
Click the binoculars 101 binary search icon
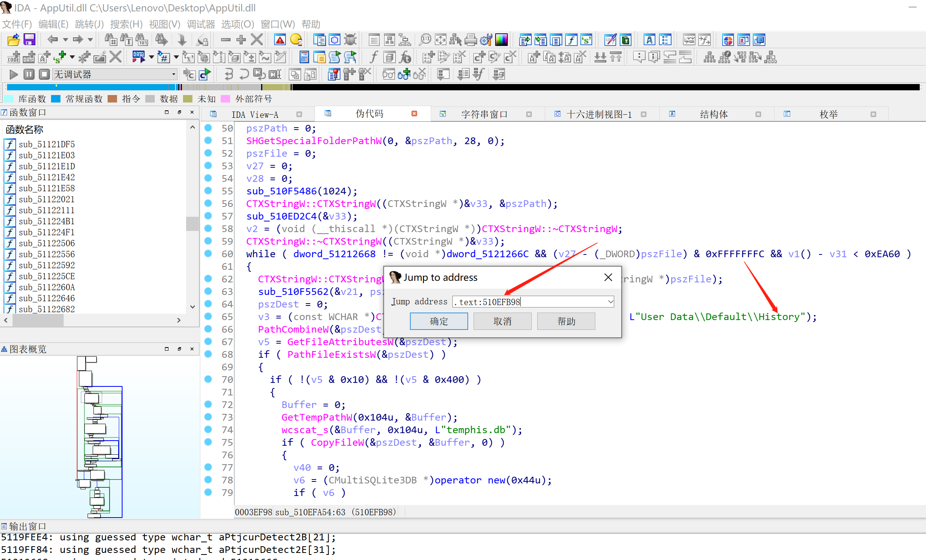tap(142, 40)
